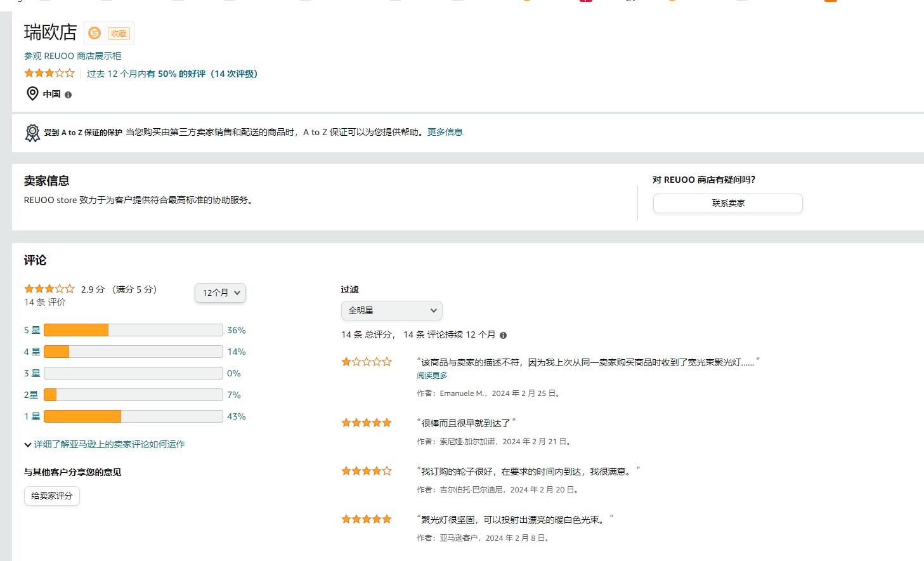Filter reviews by the 5 星 link
Image resolution: width=924 pixels, height=561 pixels.
click(32, 330)
